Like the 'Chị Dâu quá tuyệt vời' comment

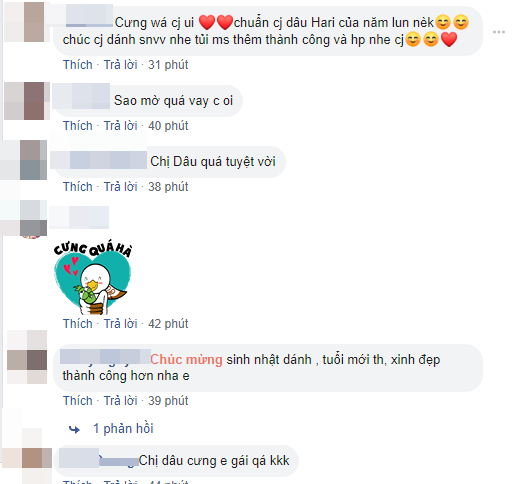click(x=78, y=187)
